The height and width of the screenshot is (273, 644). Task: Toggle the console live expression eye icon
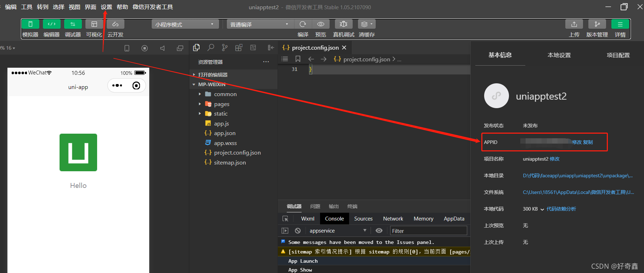[x=379, y=231]
